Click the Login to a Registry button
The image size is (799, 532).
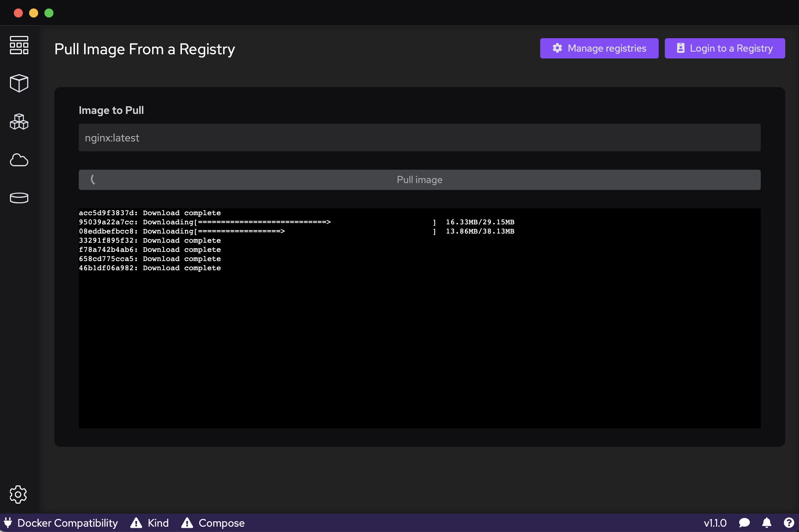click(725, 48)
